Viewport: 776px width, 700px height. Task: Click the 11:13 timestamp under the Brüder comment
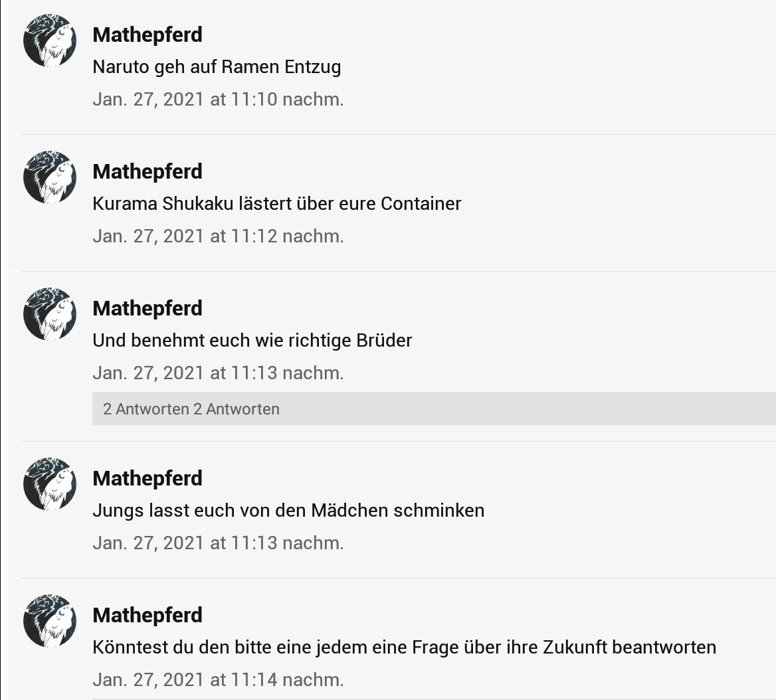[x=218, y=373]
